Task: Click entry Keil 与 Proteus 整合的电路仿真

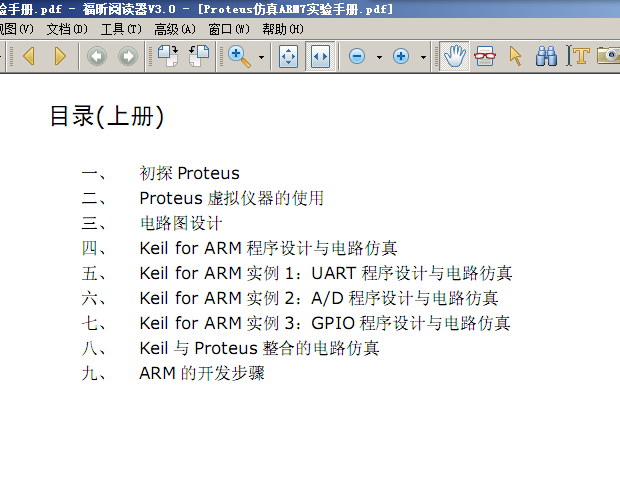Action: (x=259, y=348)
